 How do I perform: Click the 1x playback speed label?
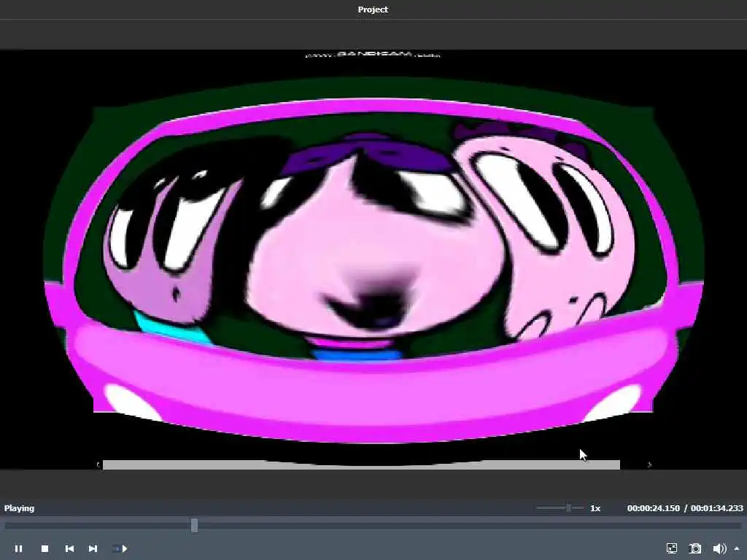[595, 508]
